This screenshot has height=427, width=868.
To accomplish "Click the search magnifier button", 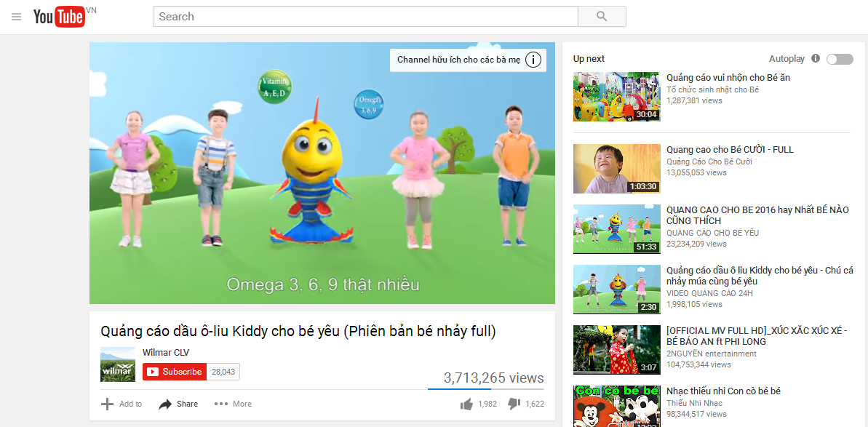I will click(x=602, y=17).
